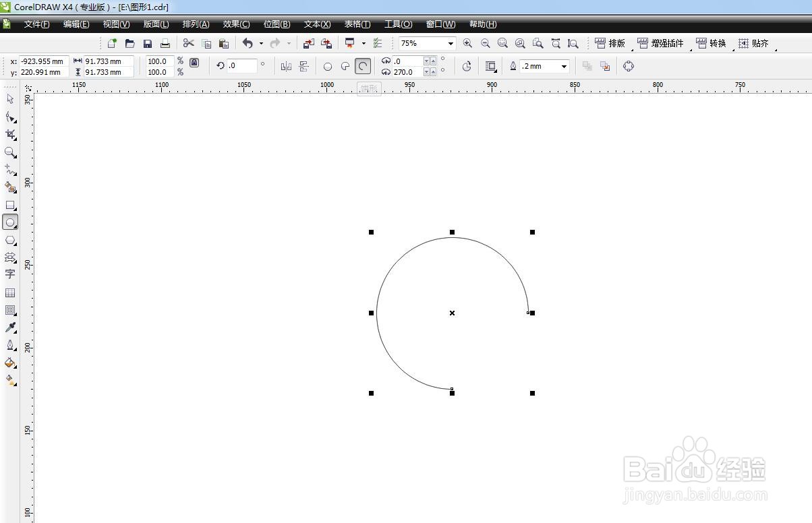This screenshot has height=523, width=812.
Task: Click the x position field
Action: click(43, 61)
